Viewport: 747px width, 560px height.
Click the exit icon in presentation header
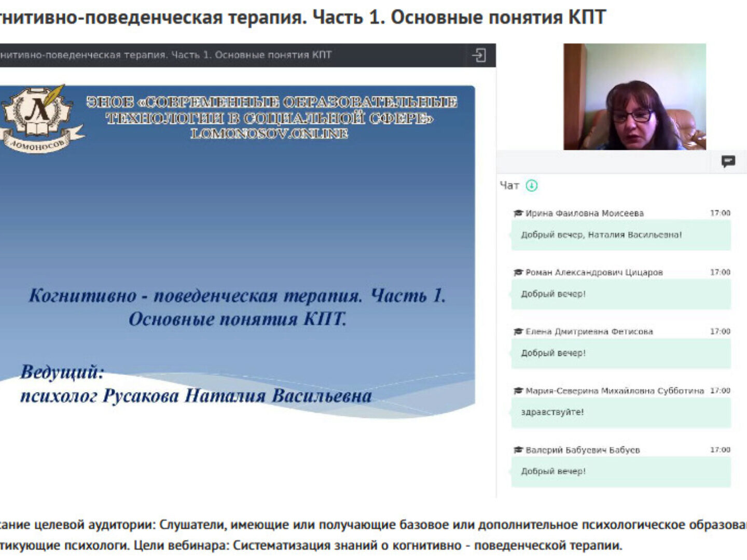click(478, 55)
